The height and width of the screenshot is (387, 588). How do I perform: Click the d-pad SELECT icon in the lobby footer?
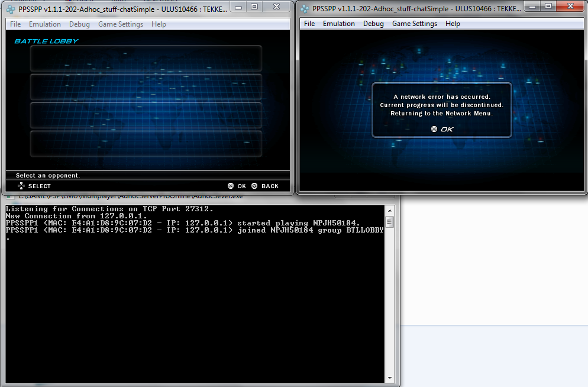pos(21,186)
